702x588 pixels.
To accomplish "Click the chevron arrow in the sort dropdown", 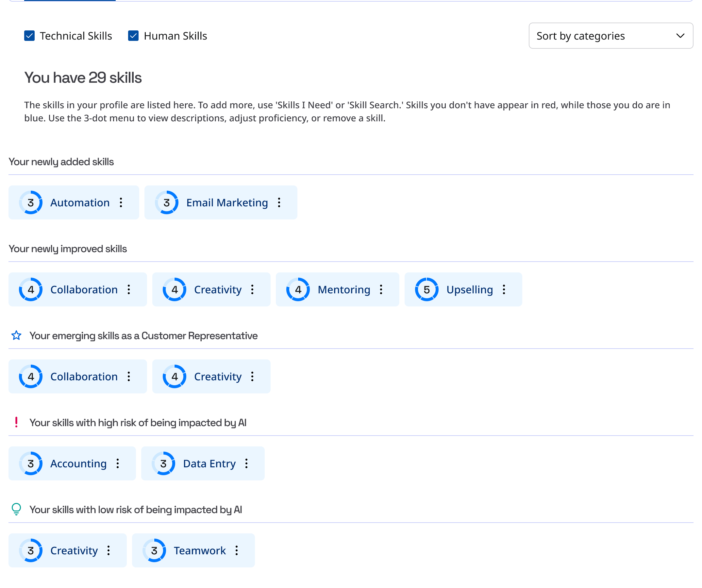I will point(680,36).
